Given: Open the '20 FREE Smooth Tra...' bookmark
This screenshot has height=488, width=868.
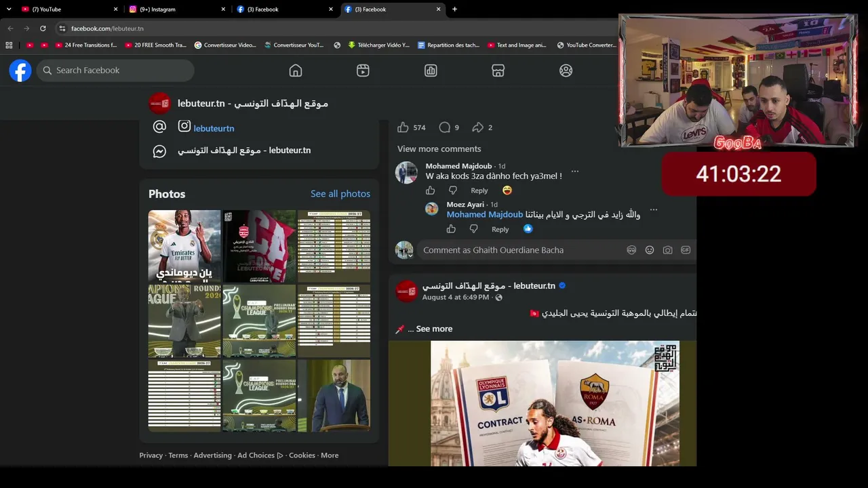Looking at the screenshot, I should pos(155,45).
